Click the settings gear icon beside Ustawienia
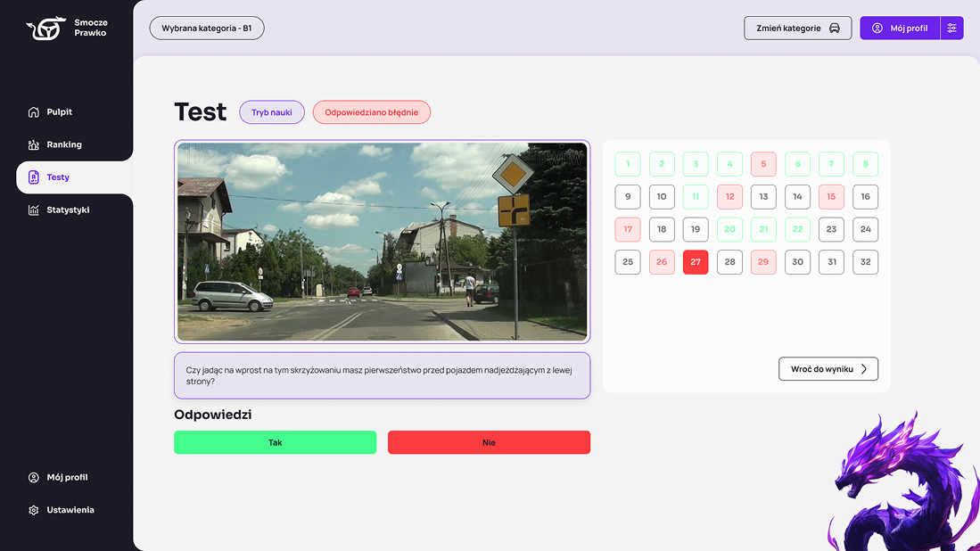Screen dimensions: 980x551 tap(34, 510)
